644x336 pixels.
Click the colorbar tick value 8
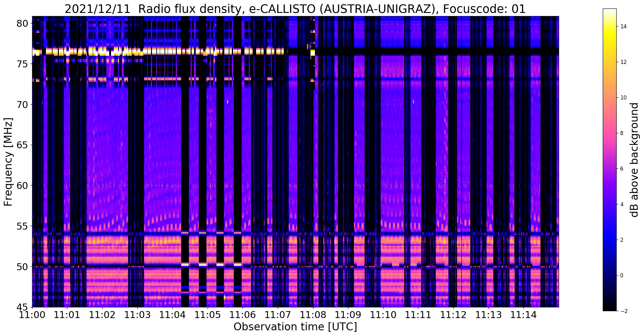(x=621, y=133)
